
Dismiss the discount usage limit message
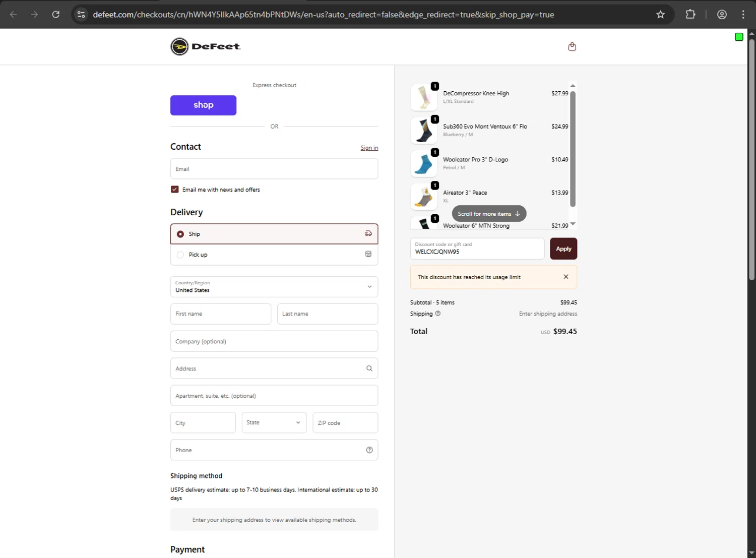(566, 277)
